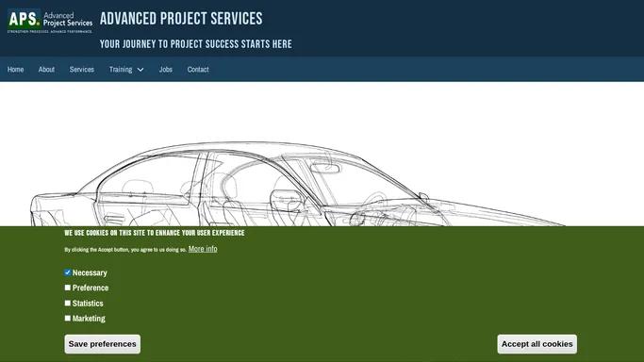
Task: Enable the Statistics cookies checkbox
Action: [68, 303]
